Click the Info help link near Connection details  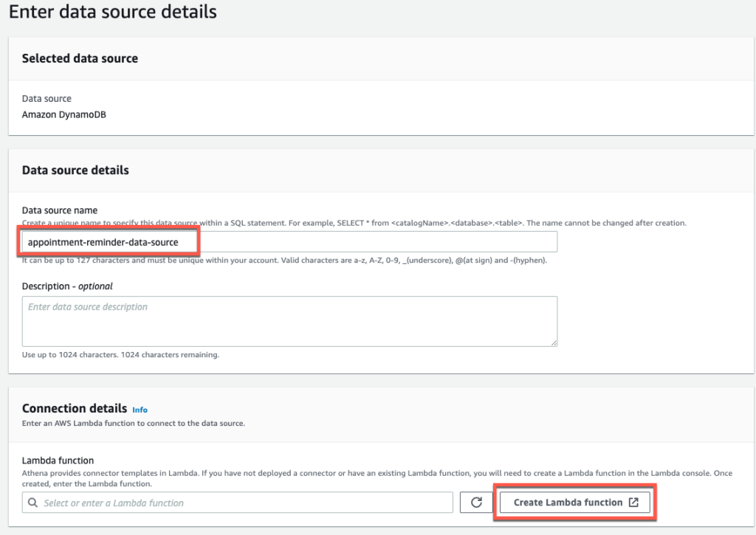(140, 410)
